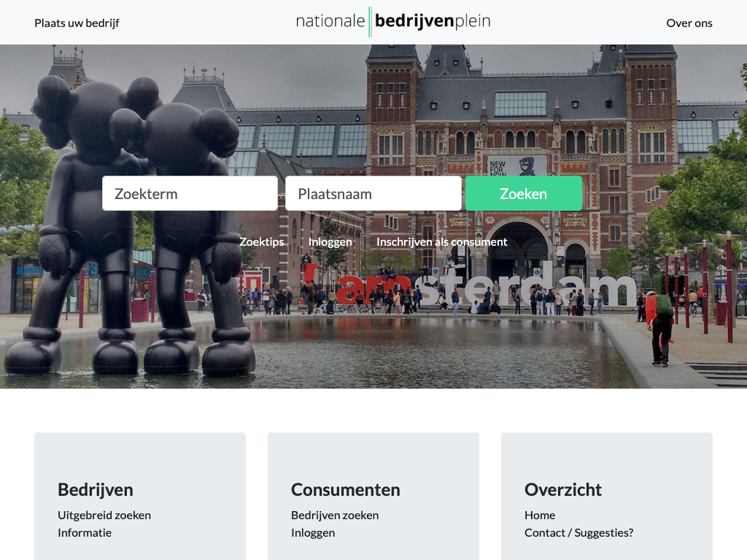Open the Contact / Suggesties? link
747x560 pixels.
point(578,533)
